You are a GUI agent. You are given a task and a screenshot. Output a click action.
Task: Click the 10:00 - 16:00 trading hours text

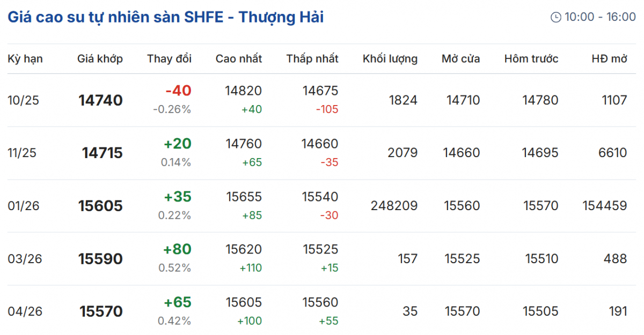(x=599, y=17)
